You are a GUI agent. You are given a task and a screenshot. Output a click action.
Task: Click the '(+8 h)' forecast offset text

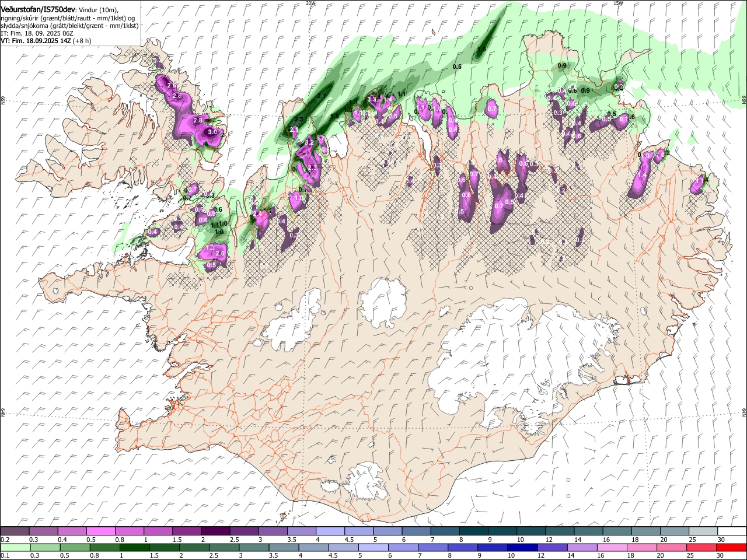[x=82, y=41]
